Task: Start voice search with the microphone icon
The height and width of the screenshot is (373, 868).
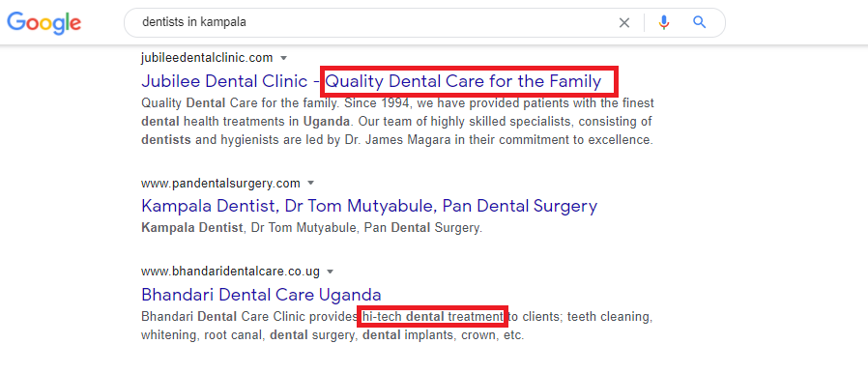Action: [664, 22]
